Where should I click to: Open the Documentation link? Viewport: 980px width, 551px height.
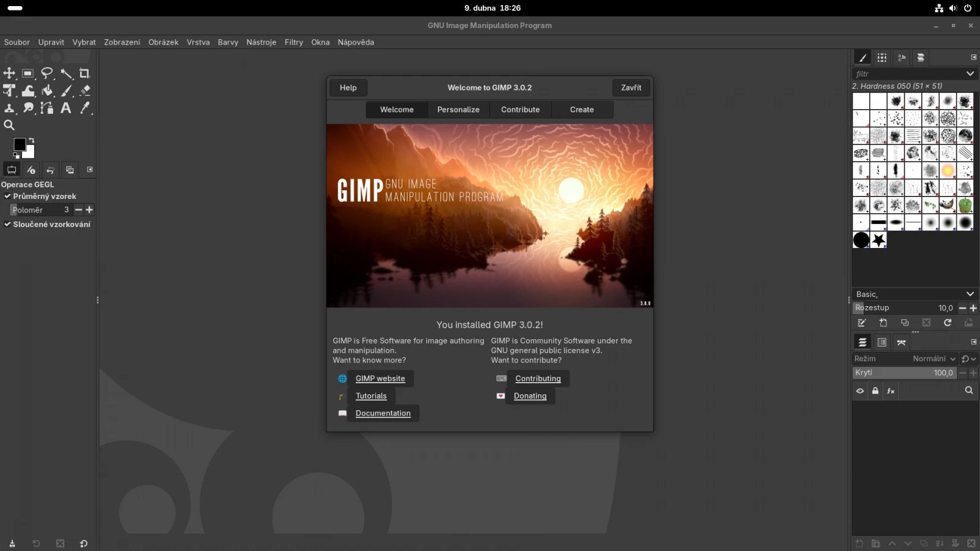coord(383,413)
